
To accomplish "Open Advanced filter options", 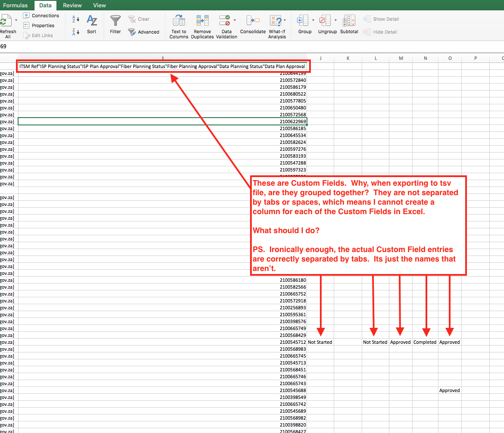I will point(144,32).
